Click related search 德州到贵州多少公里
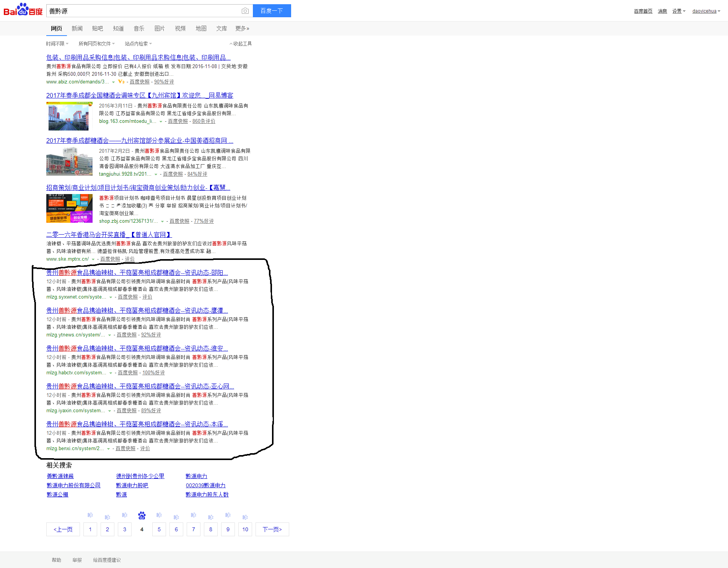The image size is (728, 568). coord(140,476)
